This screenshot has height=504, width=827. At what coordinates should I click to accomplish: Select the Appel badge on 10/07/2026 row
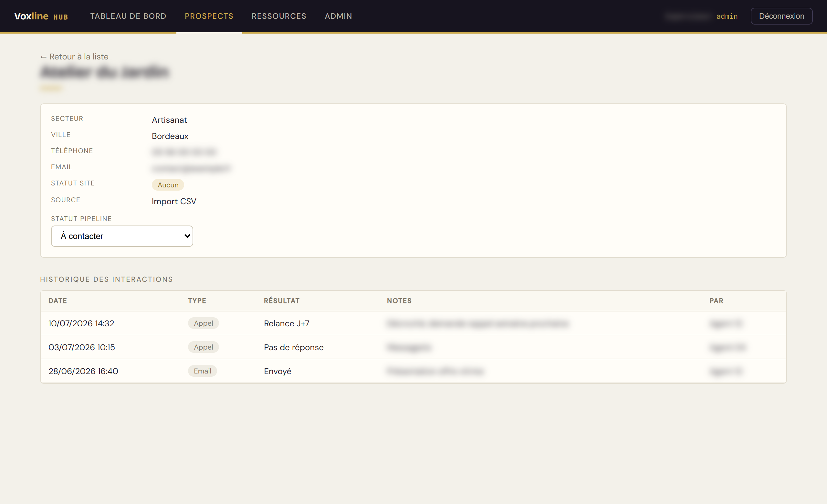click(x=204, y=323)
